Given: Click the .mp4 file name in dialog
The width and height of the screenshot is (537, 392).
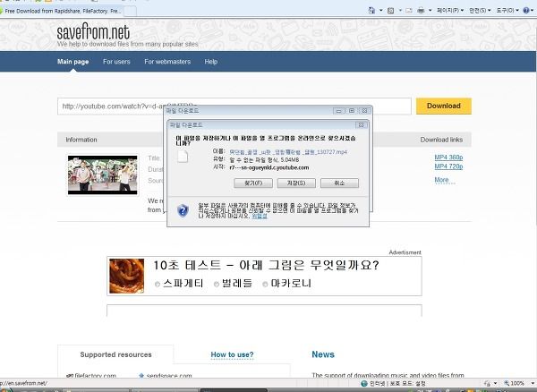Looking at the screenshot, I should point(288,152).
